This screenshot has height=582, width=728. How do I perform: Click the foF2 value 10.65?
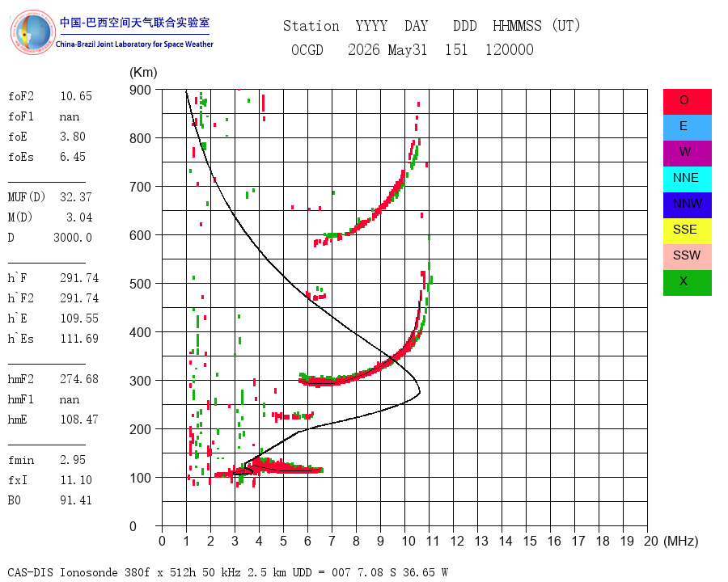coord(76,96)
